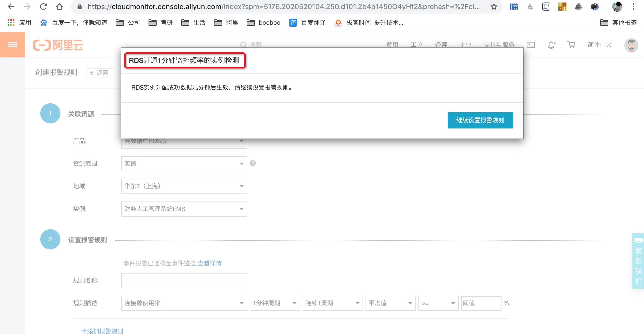Expand the 连接数使用率 metric dropdown
644x334 pixels.
pyautogui.click(x=184, y=303)
